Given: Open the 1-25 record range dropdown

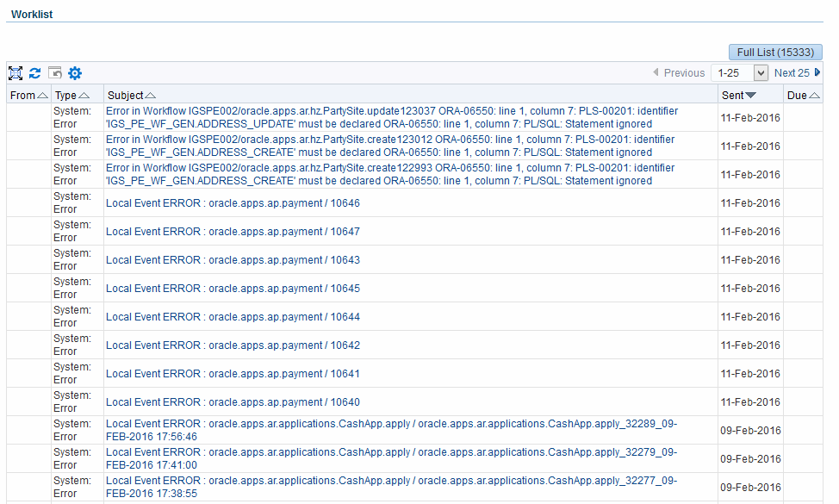Looking at the screenshot, I should click(x=739, y=73).
